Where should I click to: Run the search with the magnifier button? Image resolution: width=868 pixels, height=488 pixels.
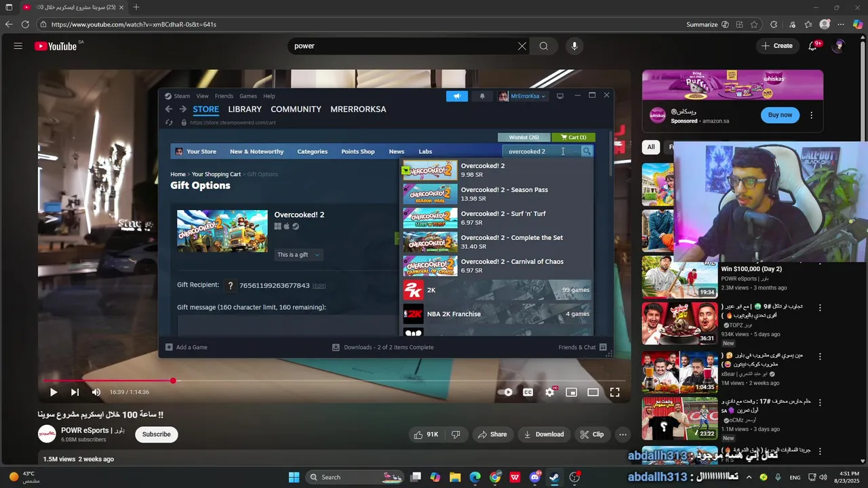[544, 46]
